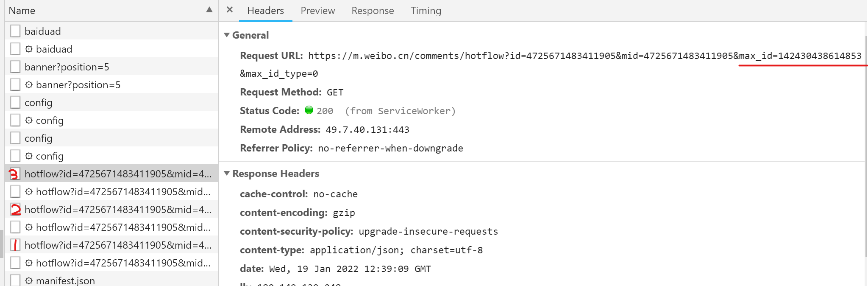Image resolution: width=868 pixels, height=286 pixels.
Task: Collapse the Response Headers section
Action: tap(227, 174)
